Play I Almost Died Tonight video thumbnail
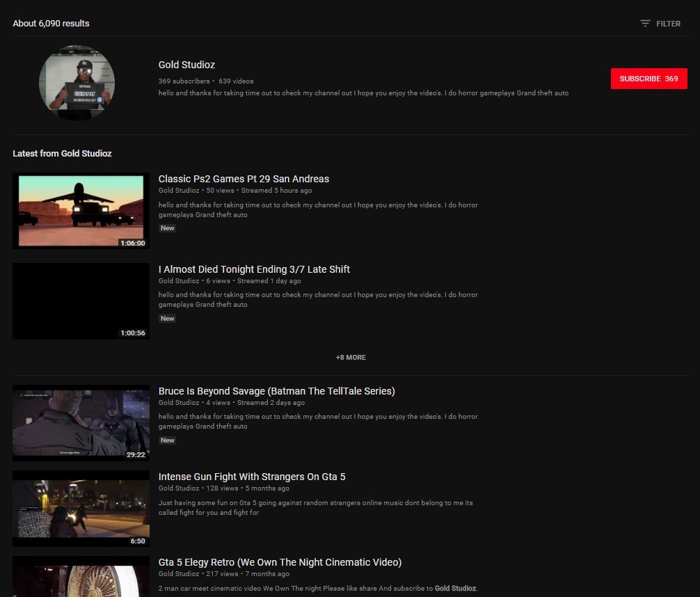Screen dimensions: 700x597 click(81, 301)
